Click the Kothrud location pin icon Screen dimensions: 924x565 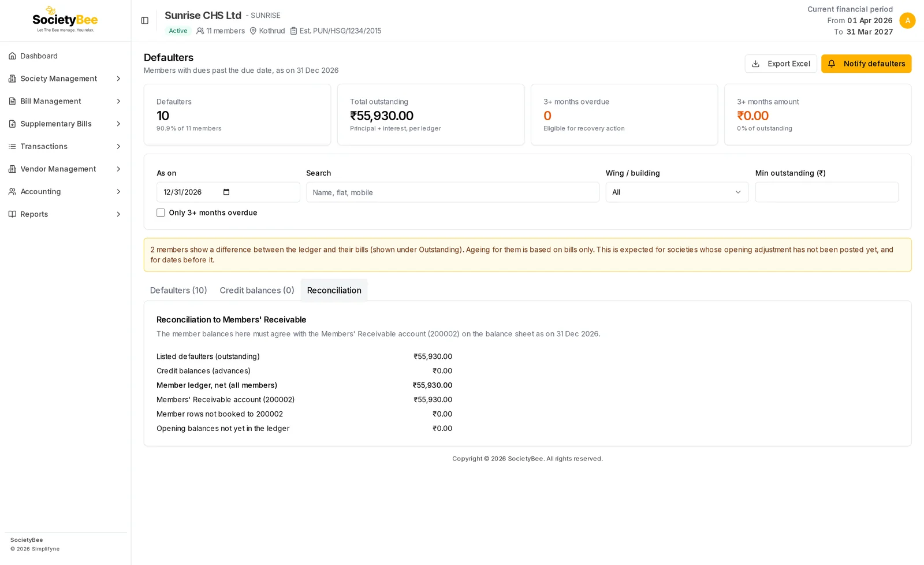pos(253,31)
